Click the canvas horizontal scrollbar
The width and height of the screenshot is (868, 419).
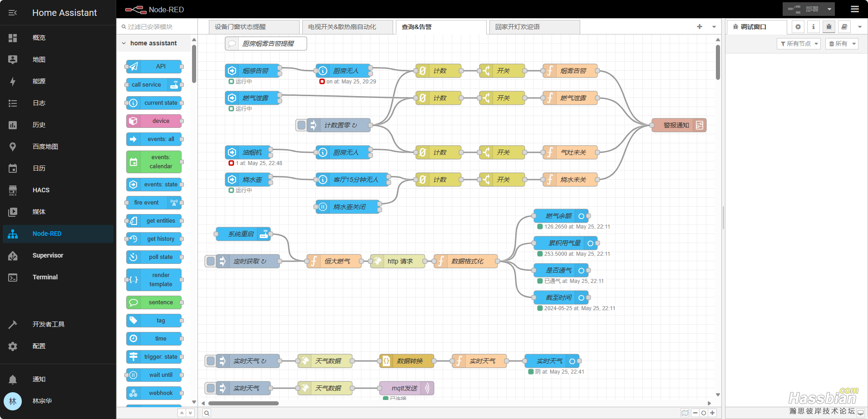(x=244, y=403)
